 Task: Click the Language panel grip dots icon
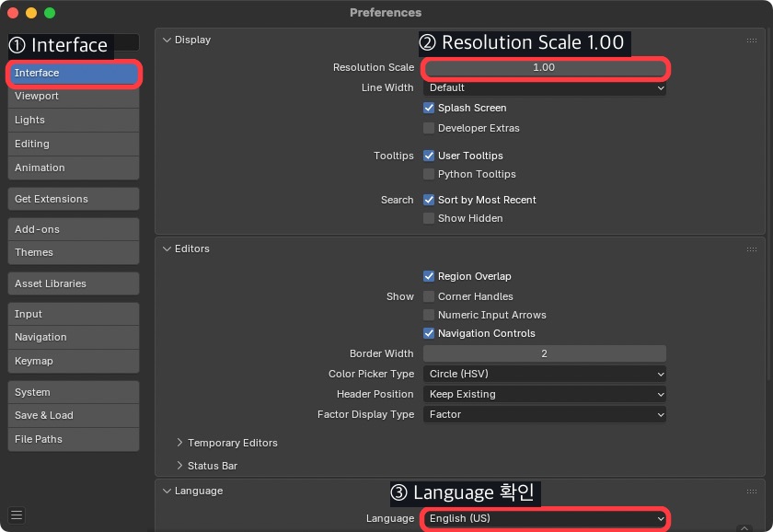pyautogui.click(x=751, y=492)
